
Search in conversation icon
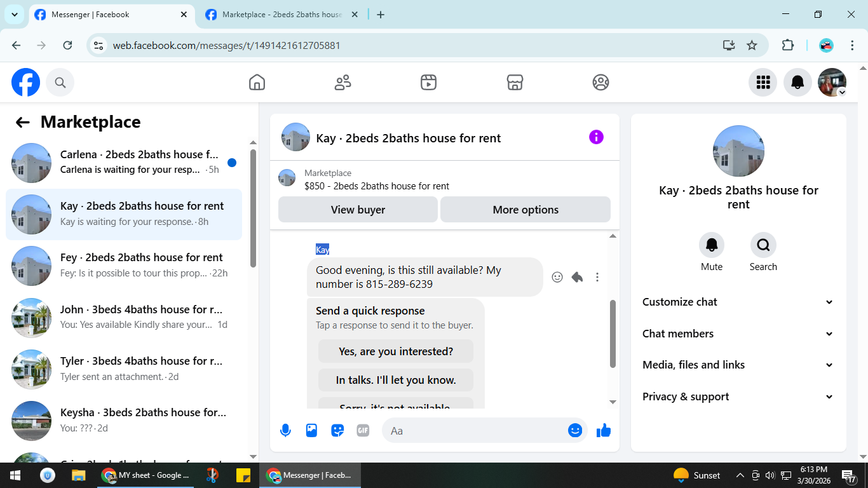click(763, 245)
